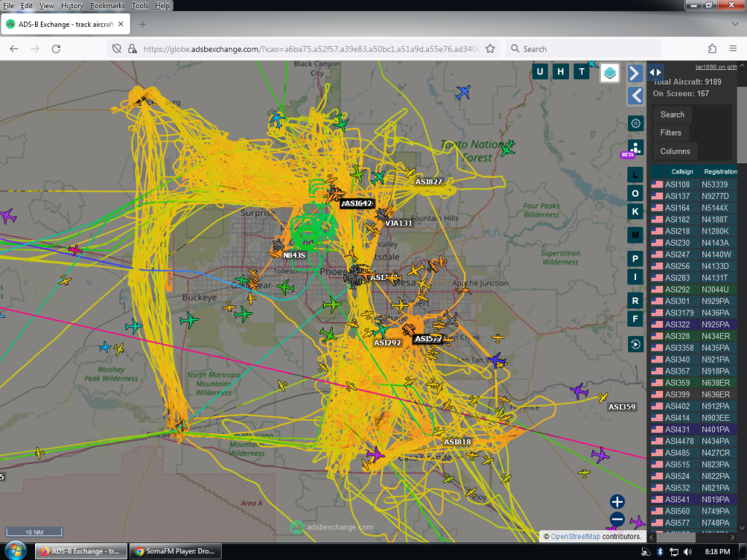Select the ASI292 table row
This screenshot has height=560, width=747.
pos(694,289)
